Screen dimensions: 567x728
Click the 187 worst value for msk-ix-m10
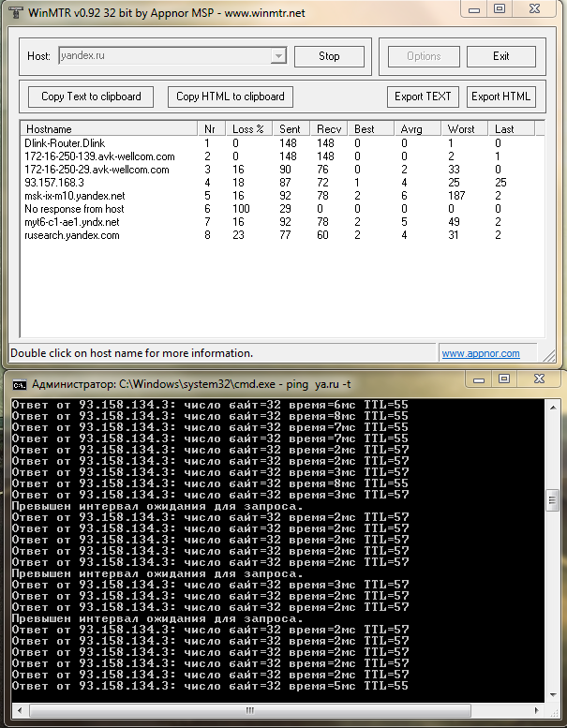pos(456,196)
